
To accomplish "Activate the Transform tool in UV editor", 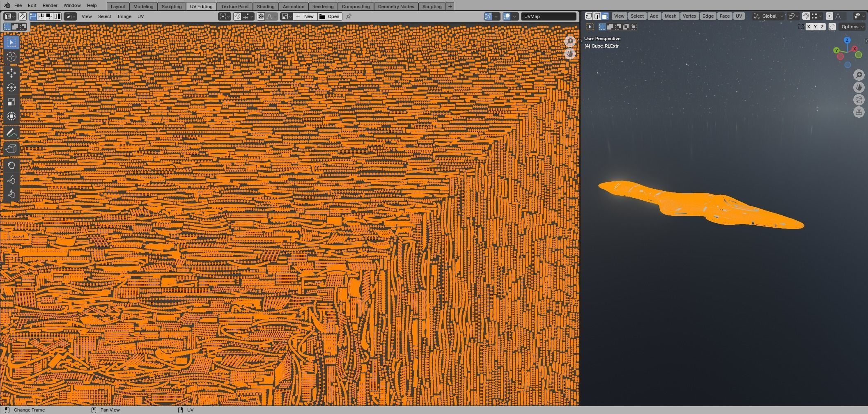I will click(11, 116).
